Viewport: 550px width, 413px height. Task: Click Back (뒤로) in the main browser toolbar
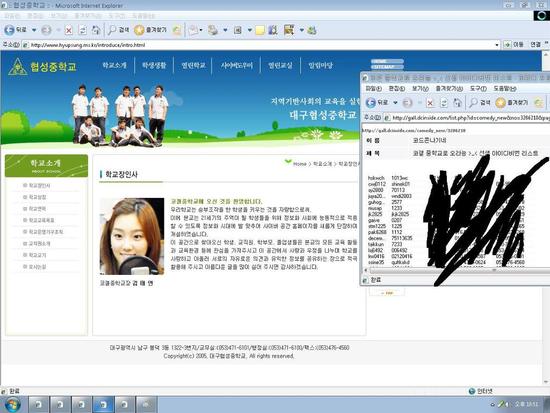coord(15,30)
